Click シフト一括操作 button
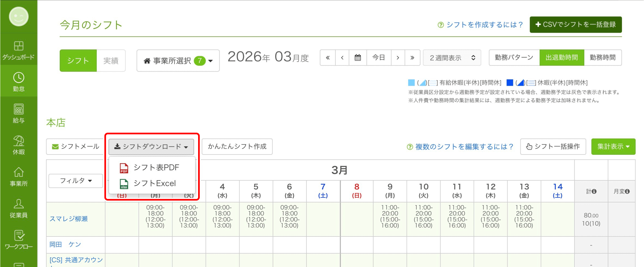 pyautogui.click(x=553, y=147)
